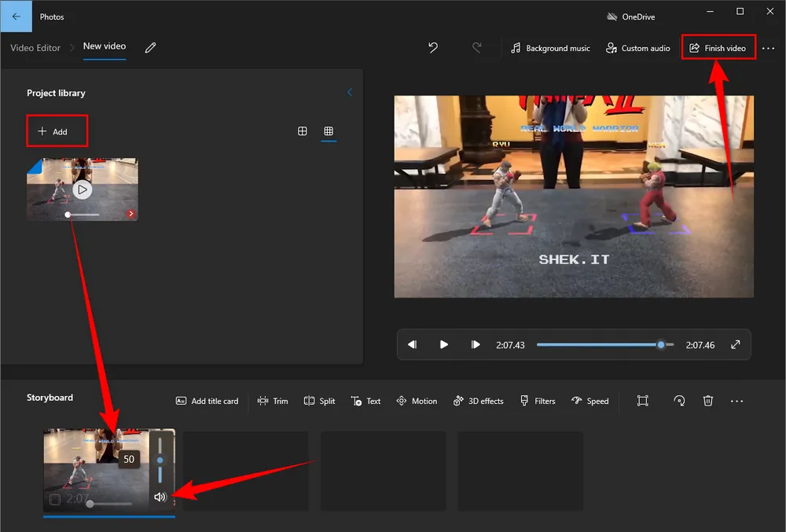
Task: Navigate to Video Editor breadcrumb
Action: click(35, 48)
